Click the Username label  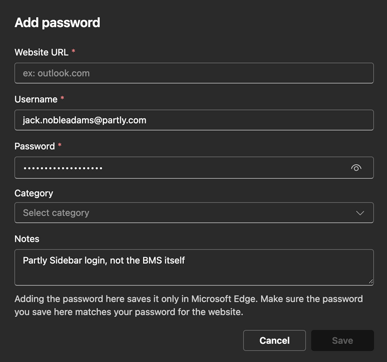[36, 99]
